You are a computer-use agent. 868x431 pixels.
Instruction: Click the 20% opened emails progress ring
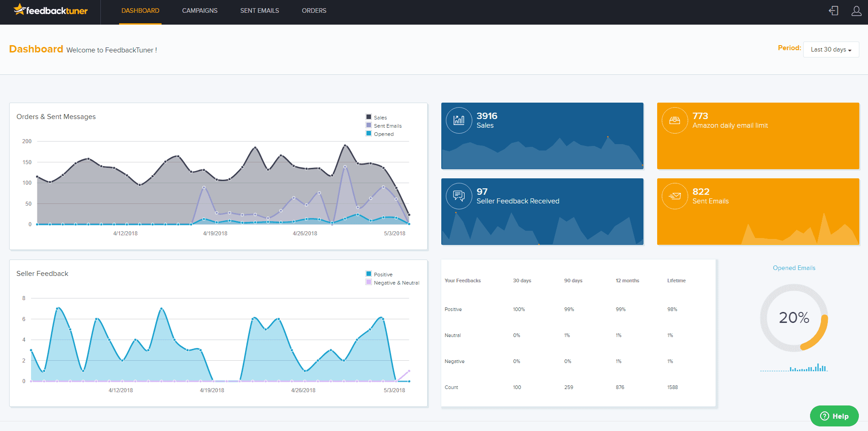(794, 318)
